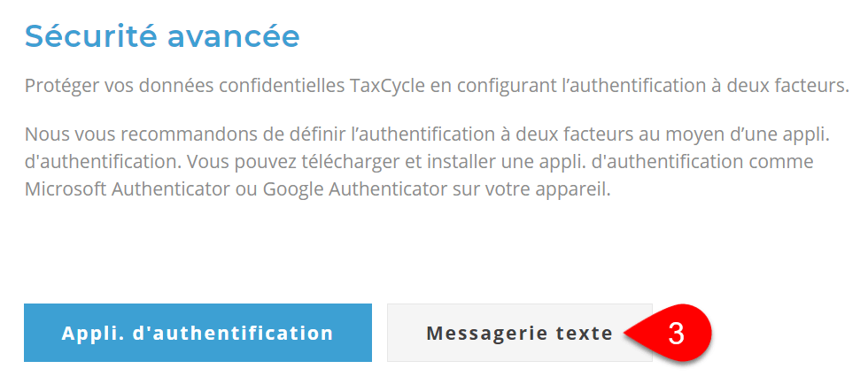This screenshot has width=868, height=392.
Task: Select the Messagerie texte button
Action: [x=519, y=333]
